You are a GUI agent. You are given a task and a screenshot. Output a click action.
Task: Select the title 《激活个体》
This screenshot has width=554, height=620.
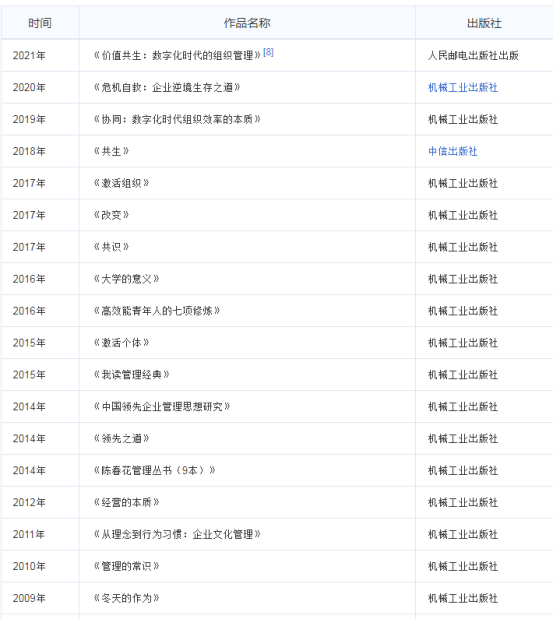[121, 343]
